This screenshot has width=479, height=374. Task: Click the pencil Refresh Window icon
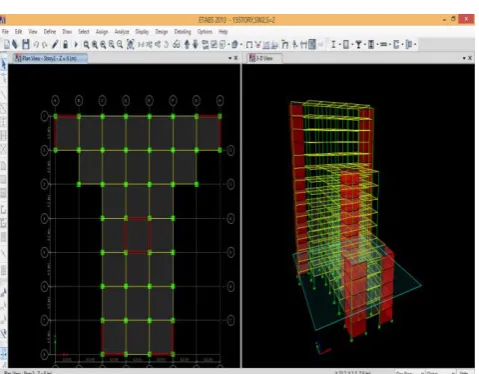pos(55,44)
